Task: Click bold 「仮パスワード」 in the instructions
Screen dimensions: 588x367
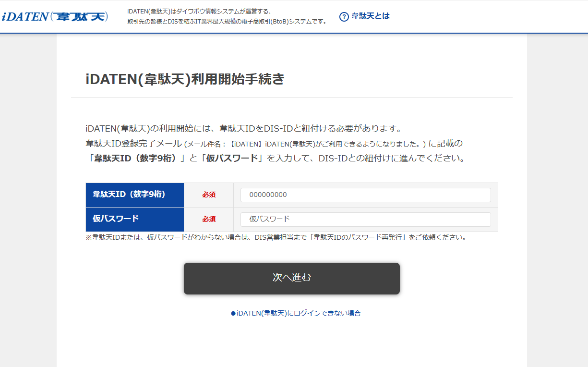Action: click(232, 159)
